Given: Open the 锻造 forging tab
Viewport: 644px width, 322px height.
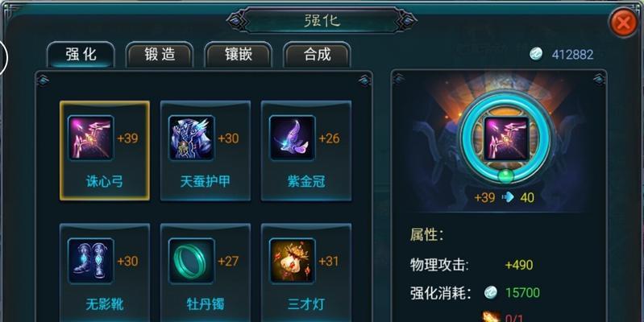Looking at the screenshot, I should click(x=160, y=55).
